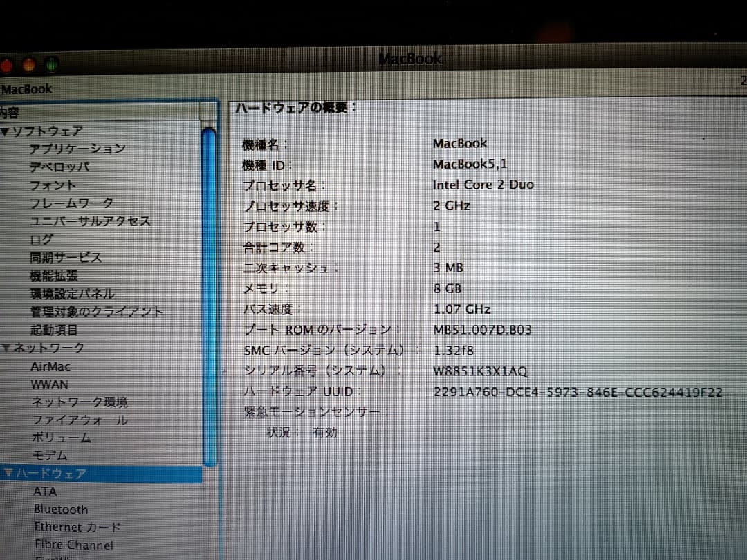This screenshot has width=747, height=560.
Task: Select WWAN in the sidebar
Action: click(x=50, y=384)
